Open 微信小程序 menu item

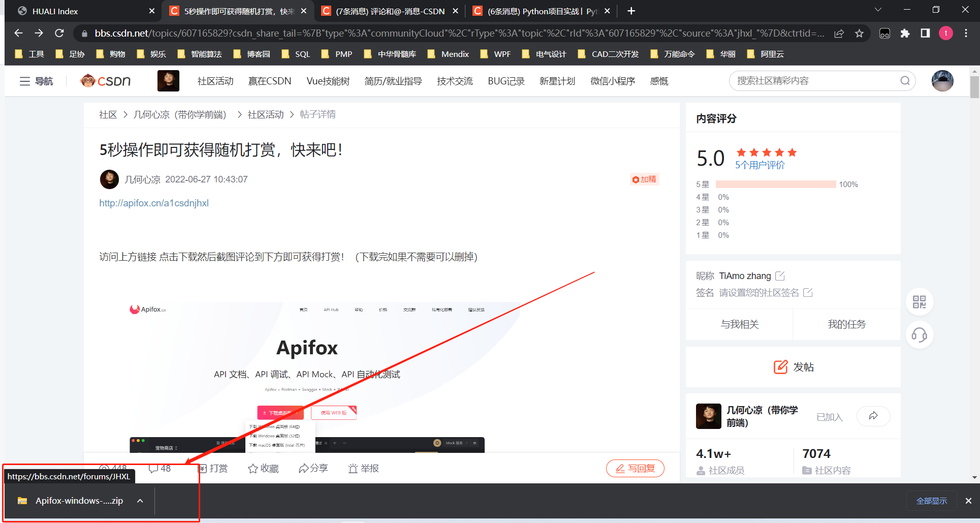click(x=613, y=81)
